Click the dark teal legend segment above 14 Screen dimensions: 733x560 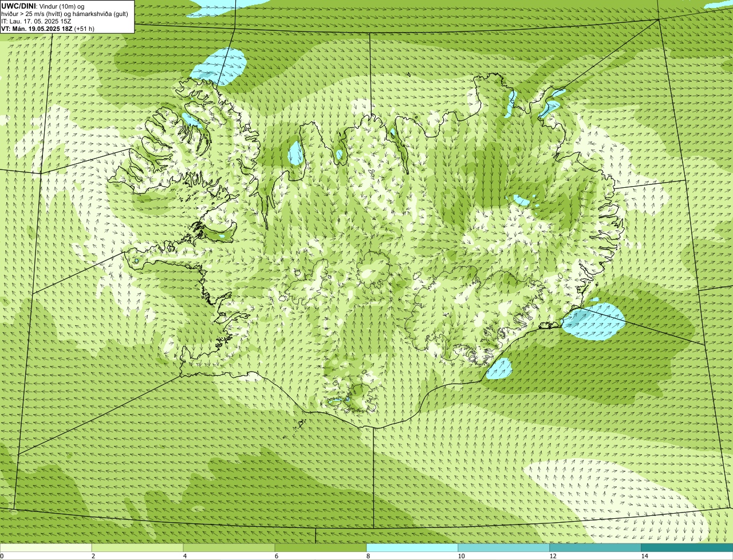coord(687,548)
